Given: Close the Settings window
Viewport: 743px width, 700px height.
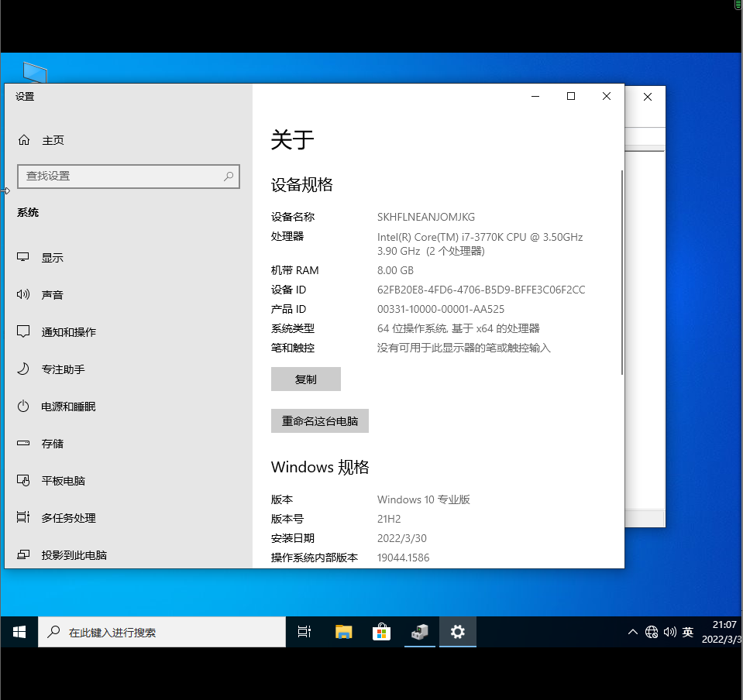Looking at the screenshot, I should pos(607,96).
